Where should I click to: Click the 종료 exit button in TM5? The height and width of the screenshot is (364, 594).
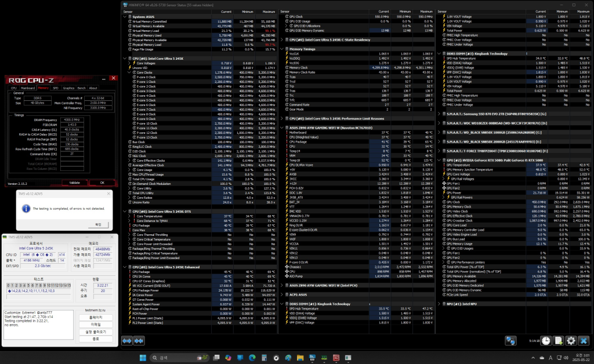pyautogui.click(x=96, y=339)
